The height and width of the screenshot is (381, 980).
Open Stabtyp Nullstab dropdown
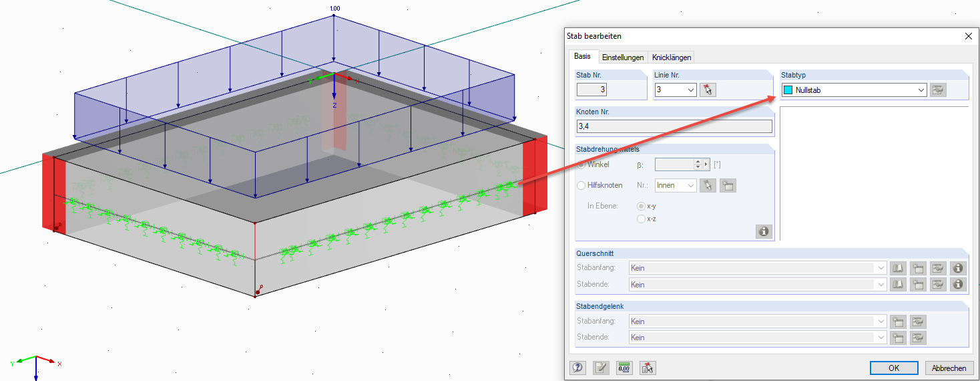[x=921, y=90]
